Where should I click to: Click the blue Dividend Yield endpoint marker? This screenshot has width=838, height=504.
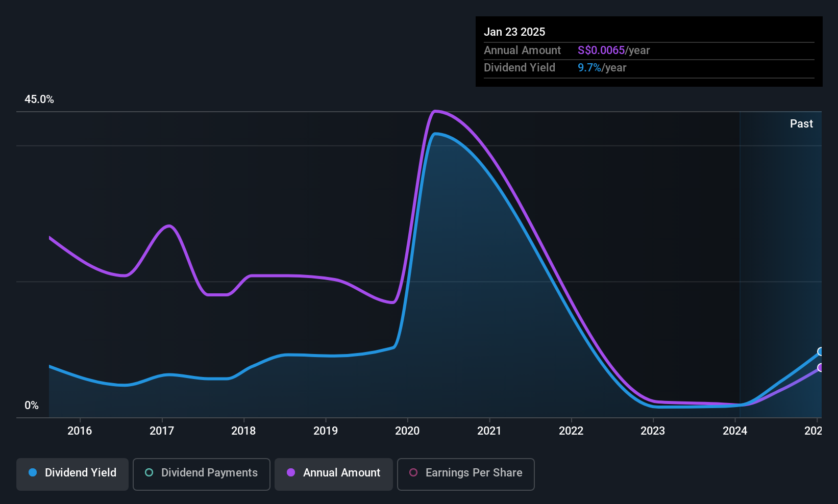pos(821,351)
